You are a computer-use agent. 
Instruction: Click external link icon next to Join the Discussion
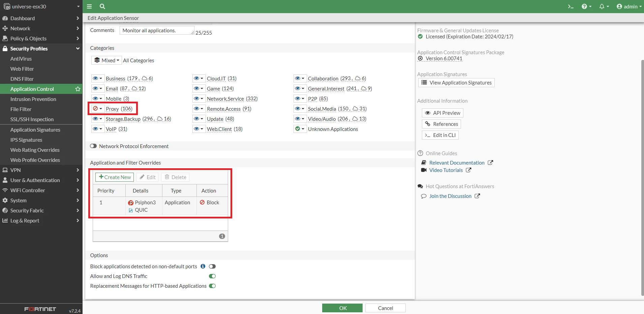[x=477, y=196]
